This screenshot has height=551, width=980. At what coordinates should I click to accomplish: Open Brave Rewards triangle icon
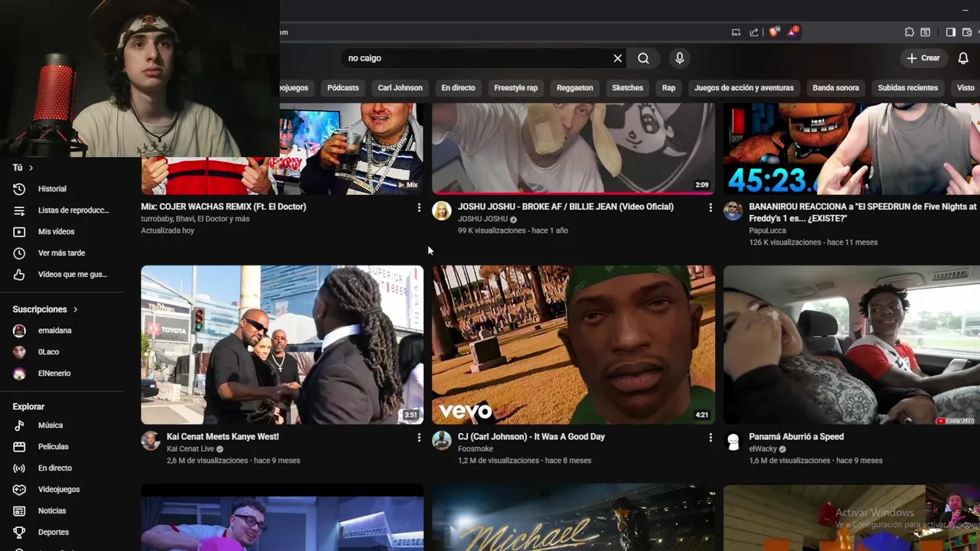(x=792, y=32)
